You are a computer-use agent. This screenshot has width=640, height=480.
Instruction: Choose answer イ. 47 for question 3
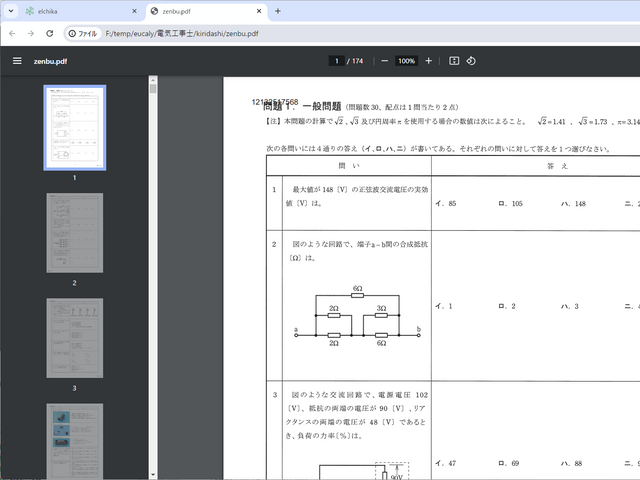[446, 463]
